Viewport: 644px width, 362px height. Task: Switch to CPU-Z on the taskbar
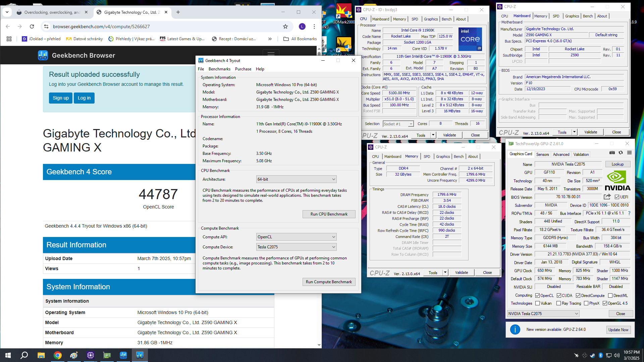coord(90,355)
